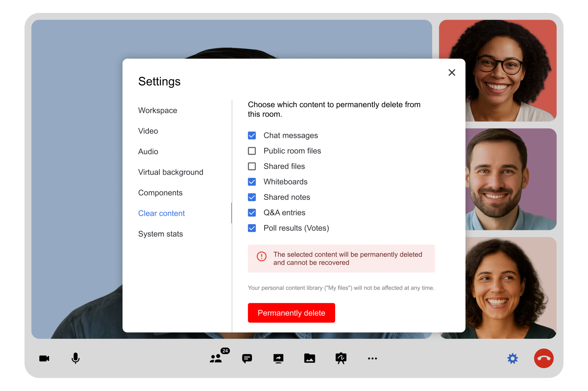Screen dimensions: 588x391
Task: Uncheck Chat messages checkbox
Action: coord(252,136)
